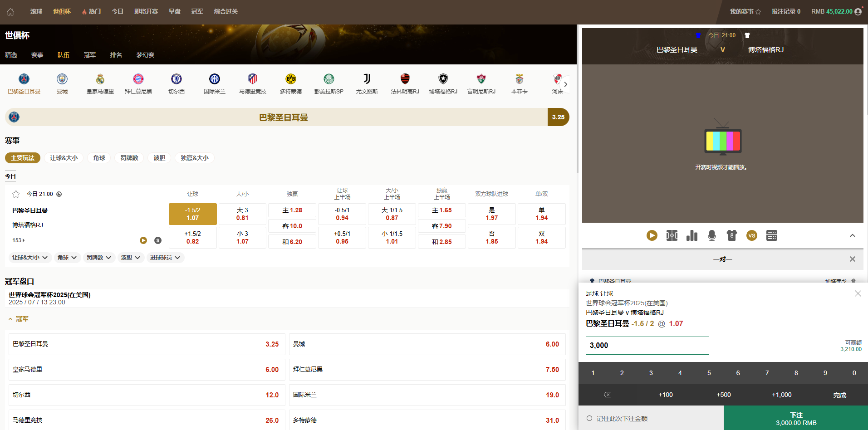The height and width of the screenshot is (430, 868).
Task: Expand 波胆 dropdown below match
Action: 131,258
